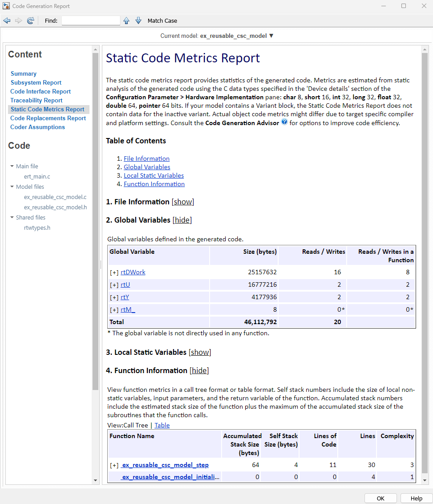Click the forward navigation arrow icon
Image resolution: width=433 pixels, height=504 pixels.
[x=19, y=20]
